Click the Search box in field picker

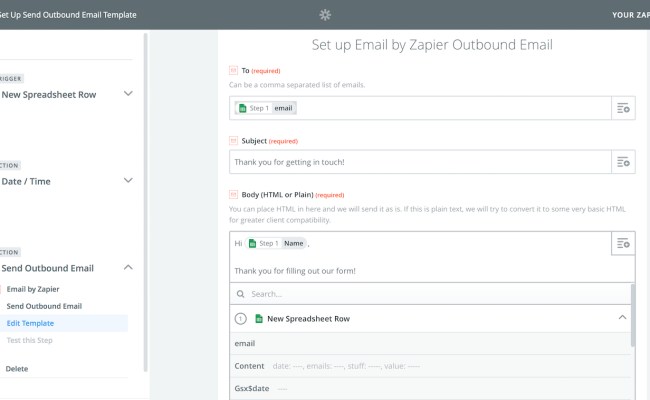[x=430, y=294]
